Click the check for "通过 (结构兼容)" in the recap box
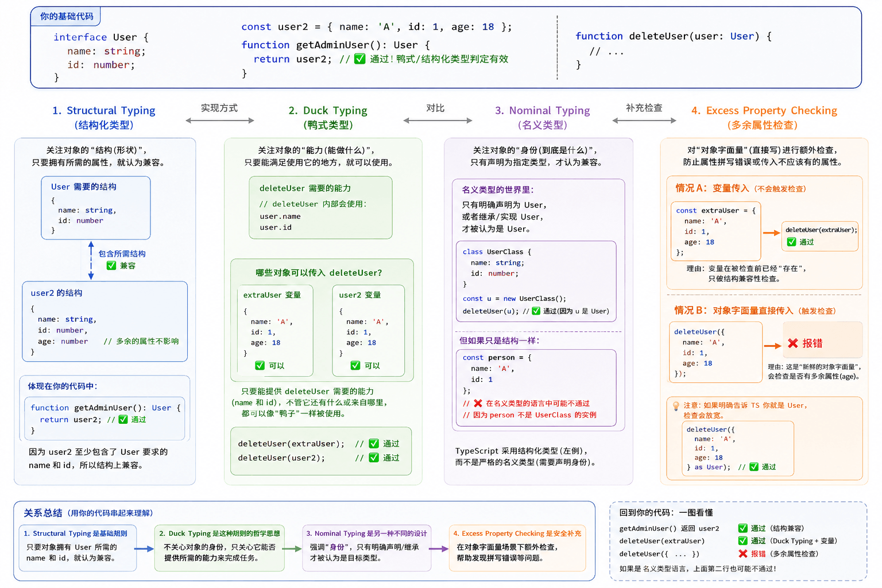882x588 pixels. coord(743,528)
